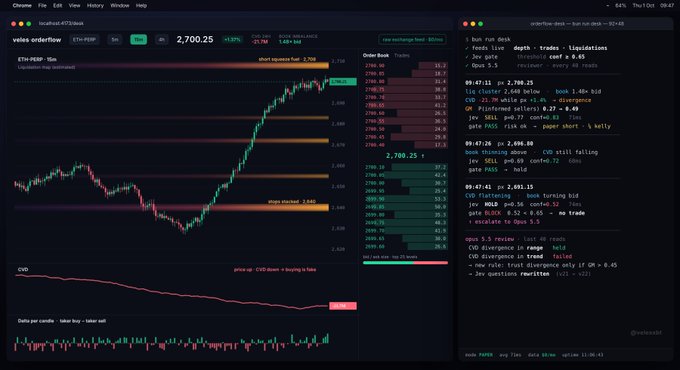The width and height of the screenshot is (680, 370).
Task: Click the green current price tag on chart axis
Action: pyautogui.click(x=343, y=82)
